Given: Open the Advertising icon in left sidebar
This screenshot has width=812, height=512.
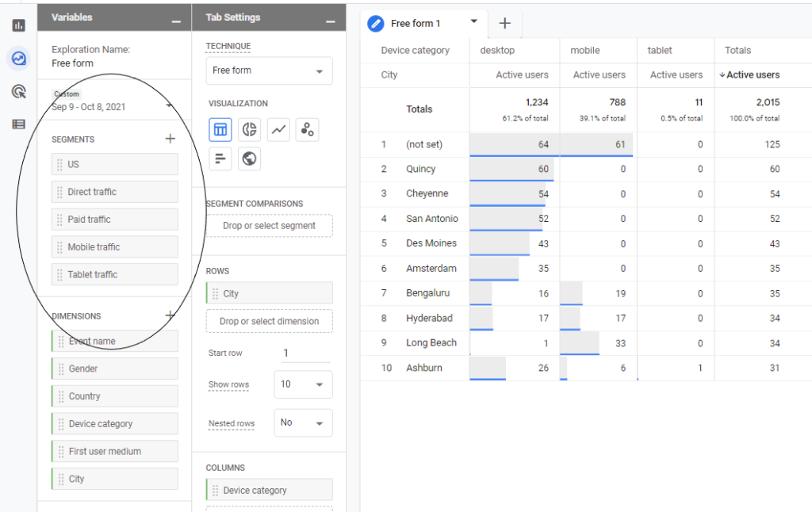Looking at the screenshot, I should pos(18,91).
